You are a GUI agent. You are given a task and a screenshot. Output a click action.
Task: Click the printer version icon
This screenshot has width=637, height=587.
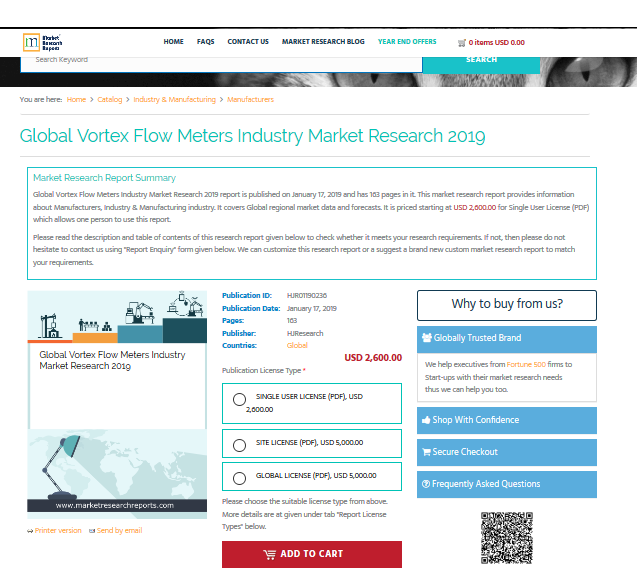[x=30, y=531]
